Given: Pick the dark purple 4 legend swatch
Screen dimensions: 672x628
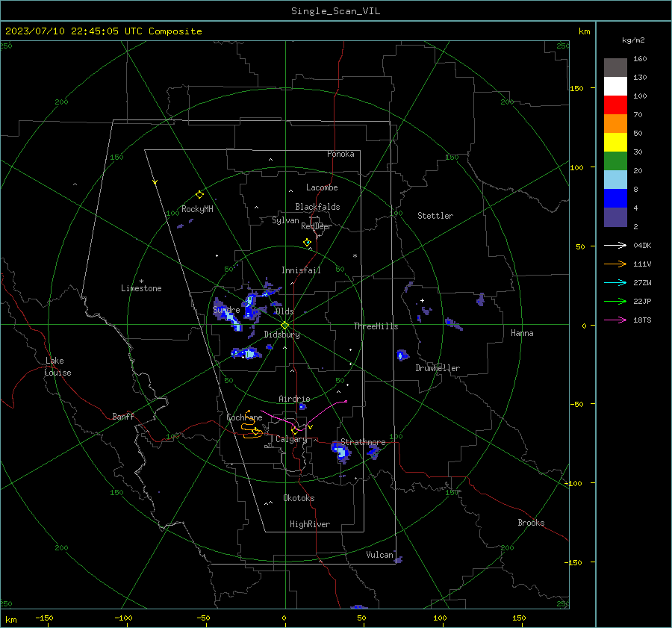Looking at the screenshot, I should click(615, 217).
